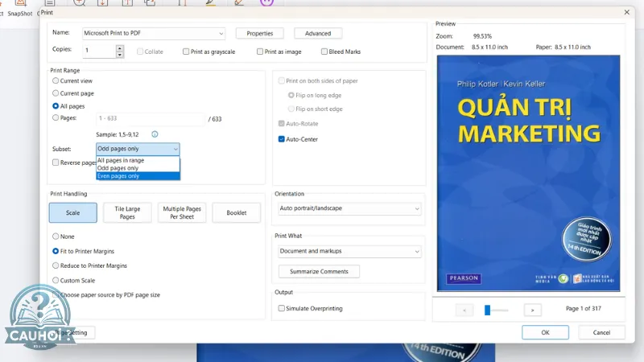
Task: Open the Properties button for the printer
Action: pyautogui.click(x=259, y=33)
